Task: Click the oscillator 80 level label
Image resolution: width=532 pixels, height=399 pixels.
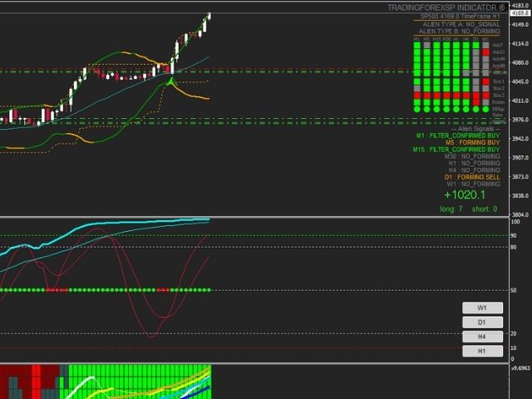Action: 514,248
